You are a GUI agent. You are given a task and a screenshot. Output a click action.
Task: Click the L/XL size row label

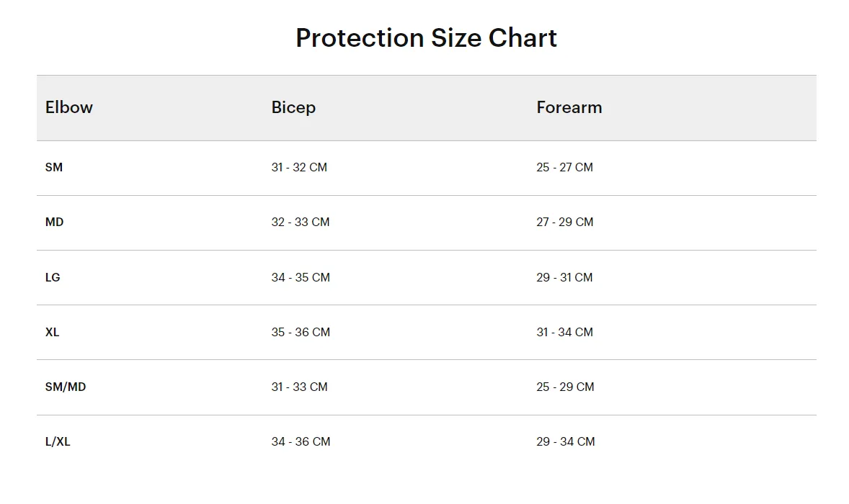pyautogui.click(x=58, y=441)
